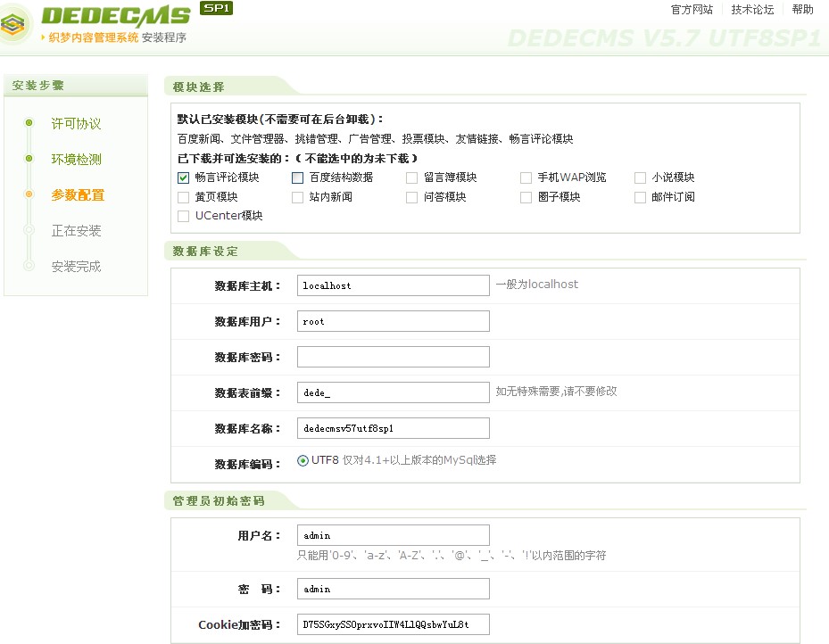Screen dimensions: 829x644
Task: Click the 安装步骤 sidebar heading
Action: [38, 86]
